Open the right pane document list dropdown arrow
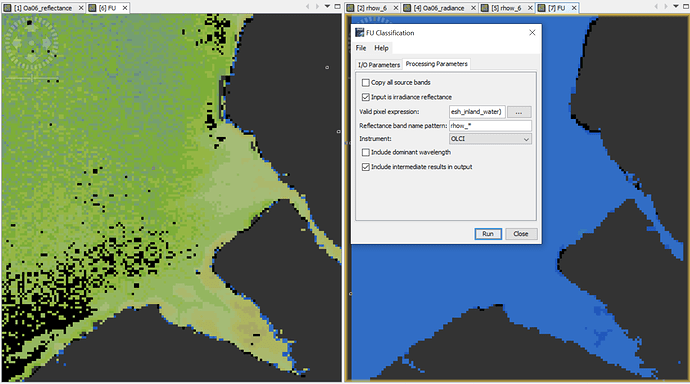690x384 pixels. pos(675,7)
